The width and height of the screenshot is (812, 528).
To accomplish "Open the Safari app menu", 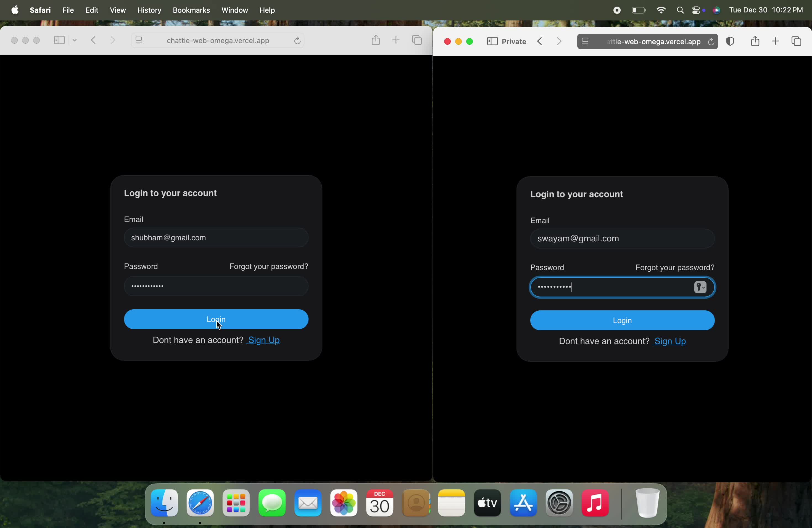I will pyautogui.click(x=40, y=10).
